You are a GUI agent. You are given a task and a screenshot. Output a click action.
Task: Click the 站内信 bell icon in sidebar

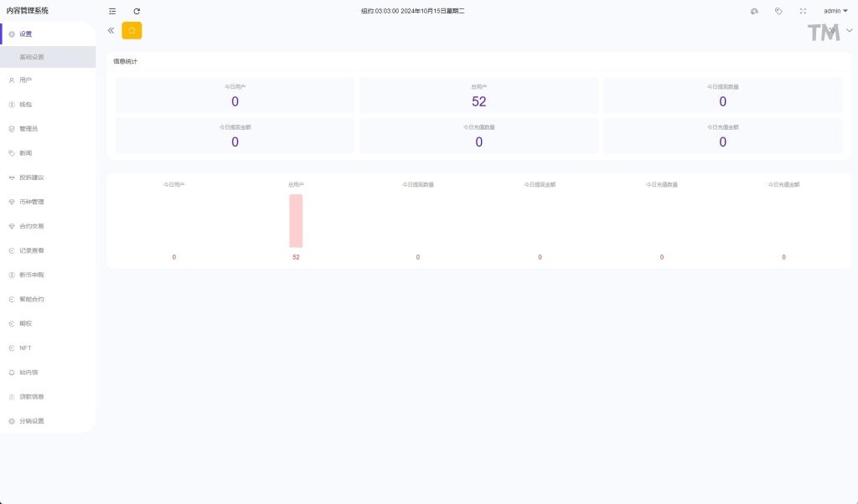(12, 372)
